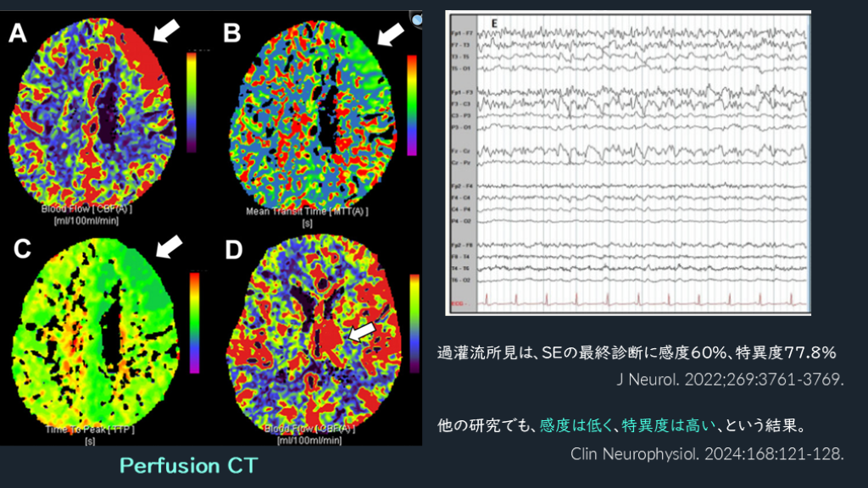This screenshot has width=868, height=488.
Task: Click the white arrow in panel B
Action: click(390, 34)
